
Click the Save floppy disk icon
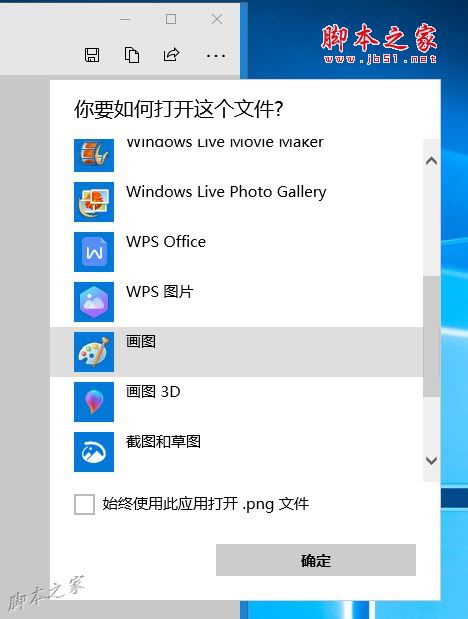92,55
